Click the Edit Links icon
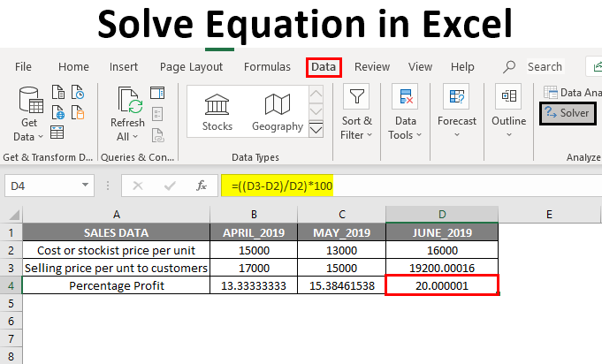Viewport: 602px width, 364px height. [158, 135]
